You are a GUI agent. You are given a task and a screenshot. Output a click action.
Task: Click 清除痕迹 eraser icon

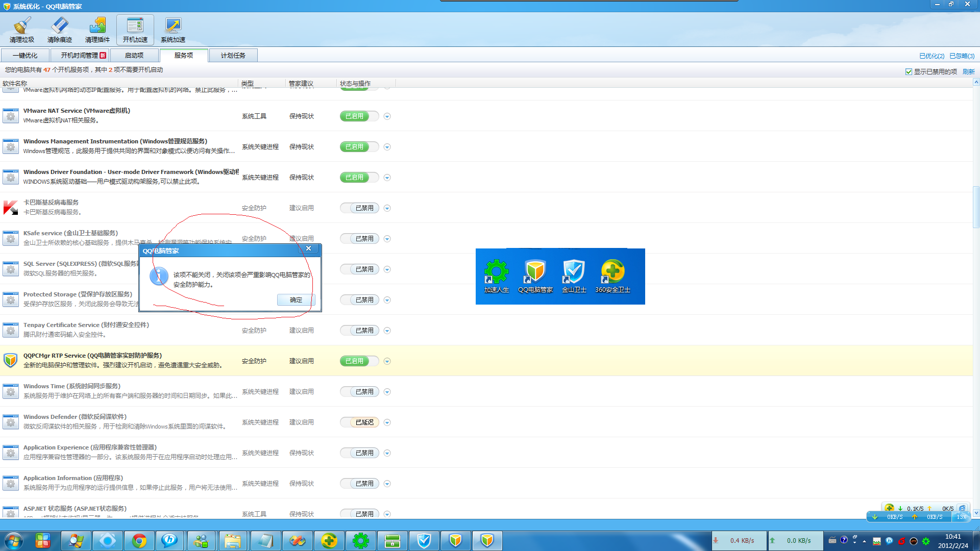coord(60,30)
